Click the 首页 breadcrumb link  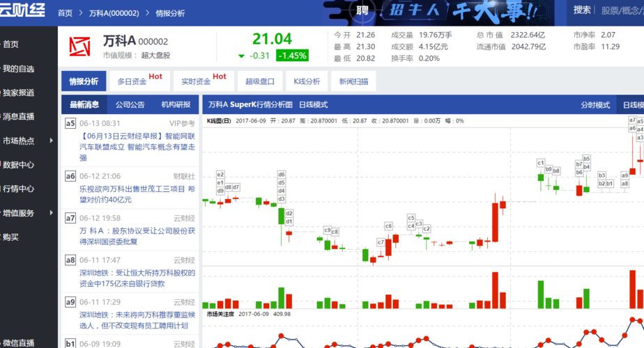coord(65,13)
